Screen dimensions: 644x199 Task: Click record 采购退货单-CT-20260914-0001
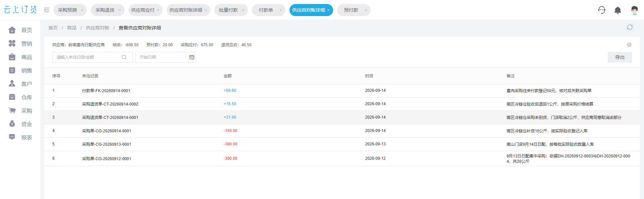(x=110, y=118)
